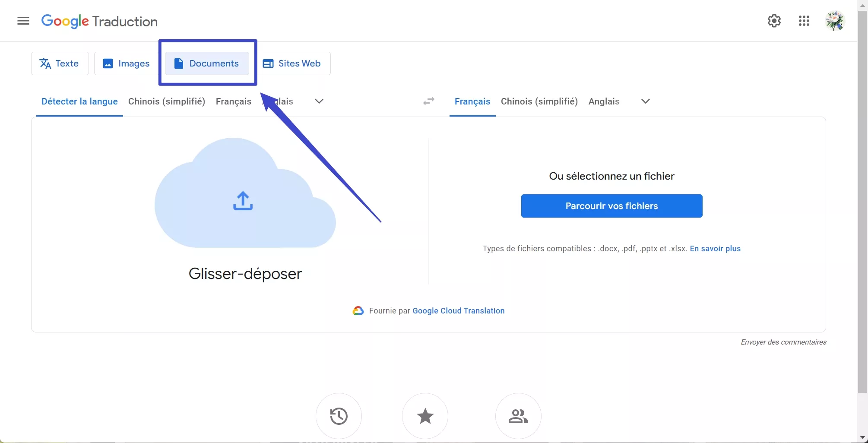Click the profile avatar
This screenshot has width=868, height=443.
point(835,21)
